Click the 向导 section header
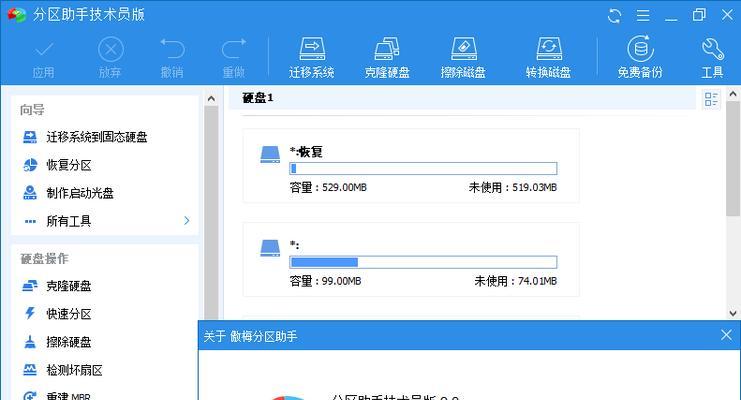 32,110
